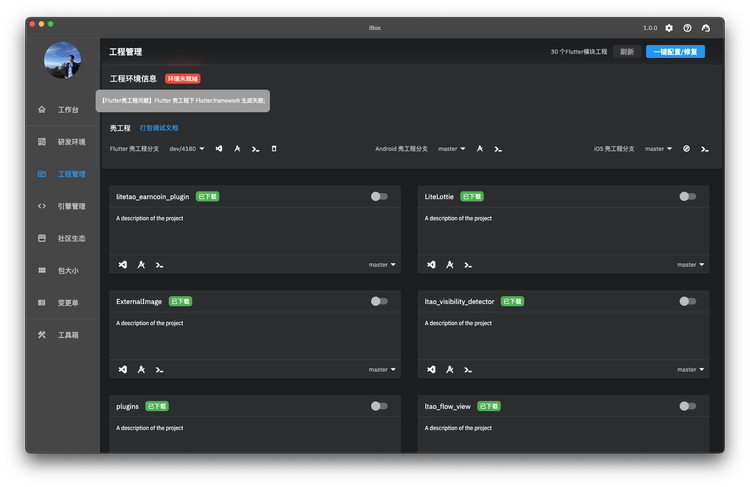The width and height of the screenshot is (750, 487).
Task: Open terminal for ltao_visibility_detector
Action: (x=468, y=370)
